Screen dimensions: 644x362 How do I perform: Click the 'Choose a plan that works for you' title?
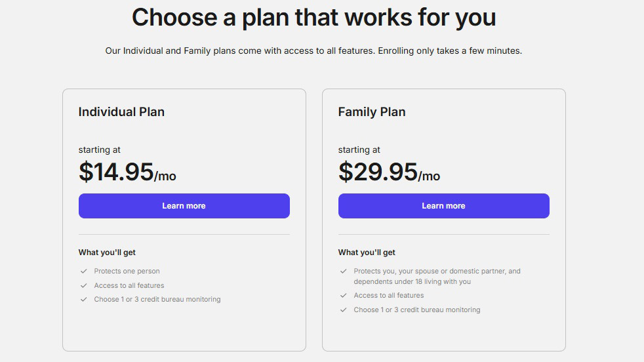point(313,17)
